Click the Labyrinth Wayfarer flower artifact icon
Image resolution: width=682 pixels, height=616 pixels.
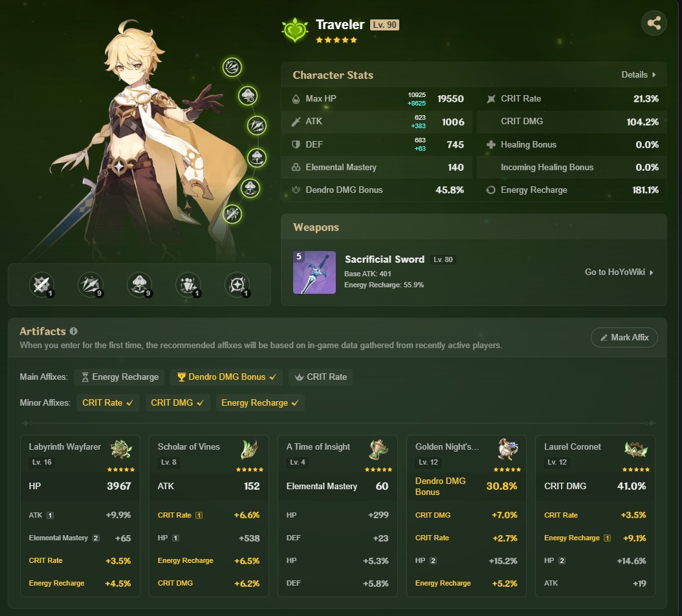[x=121, y=450]
